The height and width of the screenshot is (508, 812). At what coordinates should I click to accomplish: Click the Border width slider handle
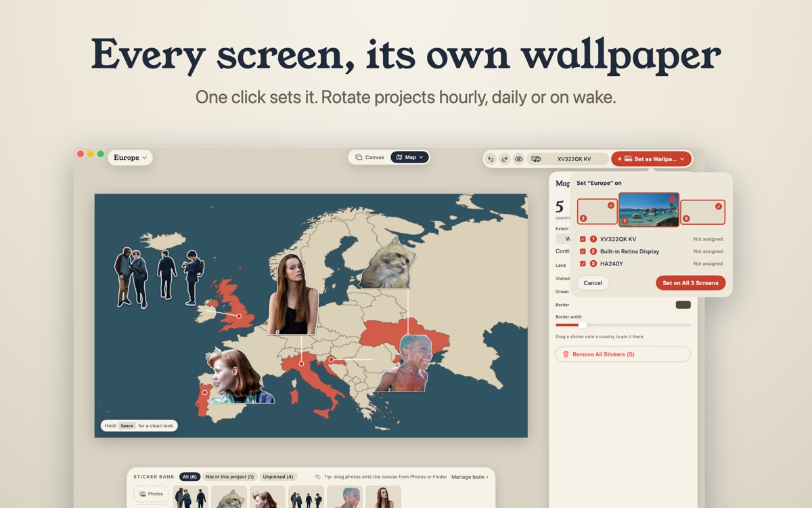[583, 325]
